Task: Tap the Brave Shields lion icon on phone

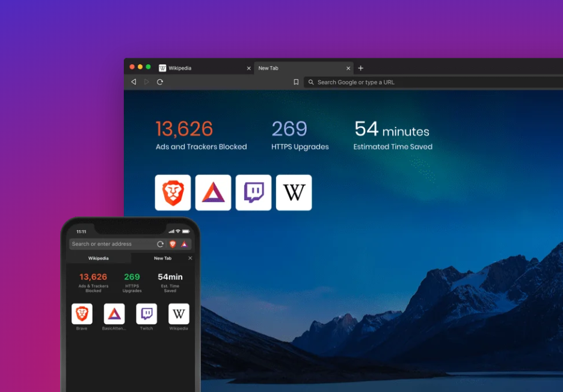Action: tap(173, 244)
